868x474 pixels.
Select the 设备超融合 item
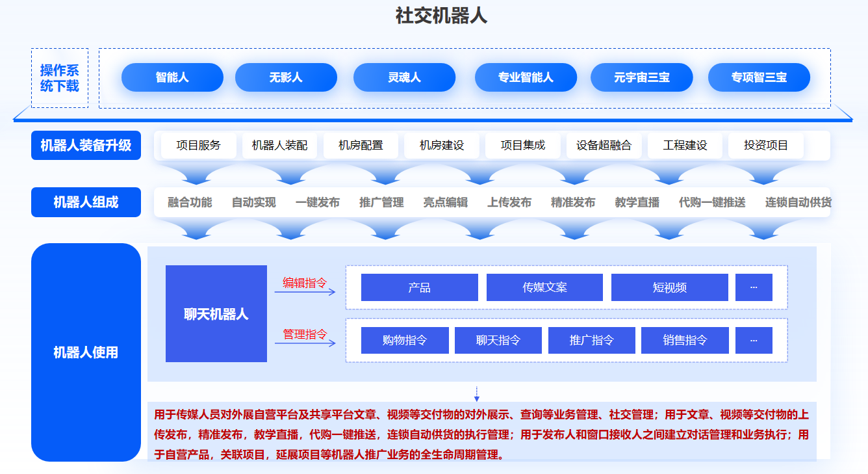point(604,146)
